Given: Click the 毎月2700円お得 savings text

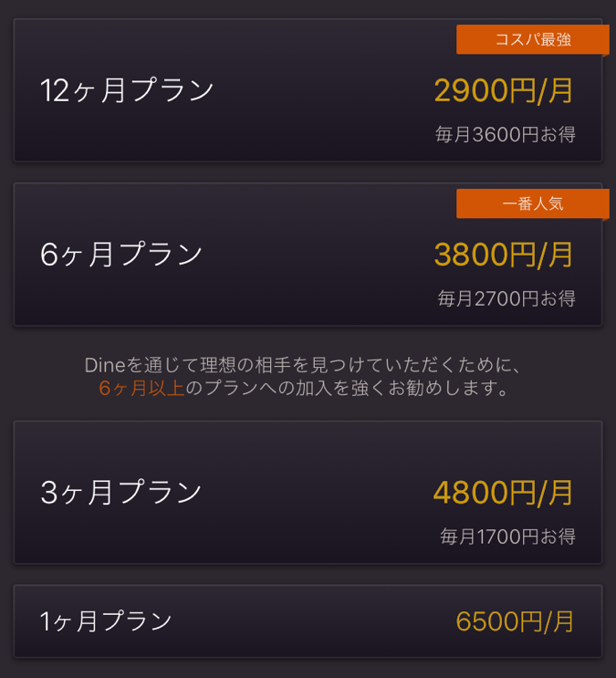Looking at the screenshot, I should 506,298.
